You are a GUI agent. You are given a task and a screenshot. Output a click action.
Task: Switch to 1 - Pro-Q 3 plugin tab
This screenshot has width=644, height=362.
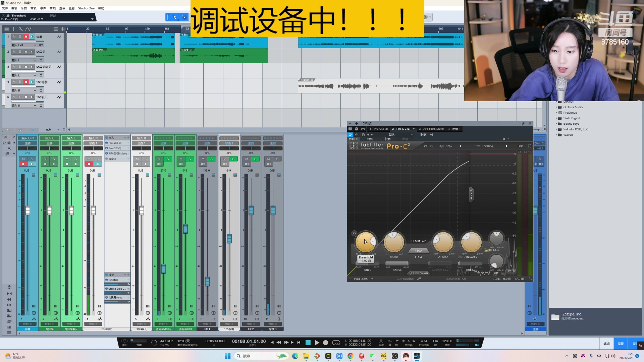(378, 129)
